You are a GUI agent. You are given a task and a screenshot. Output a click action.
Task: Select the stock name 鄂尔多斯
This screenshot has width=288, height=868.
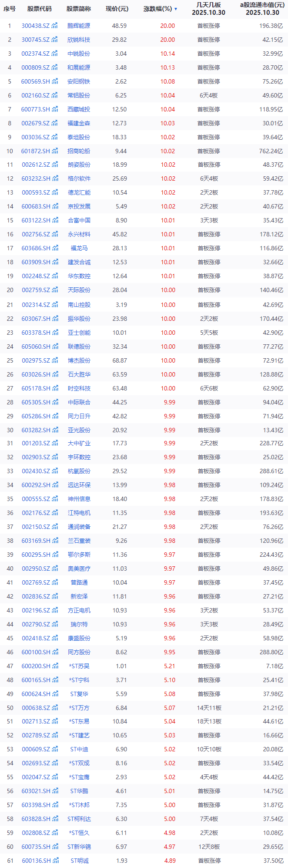click(79, 555)
